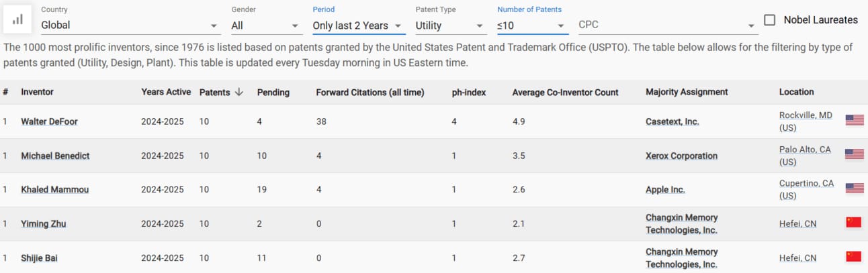Click the US flag beside Rockville, MD
The image size is (868, 273).
(854, 121)
